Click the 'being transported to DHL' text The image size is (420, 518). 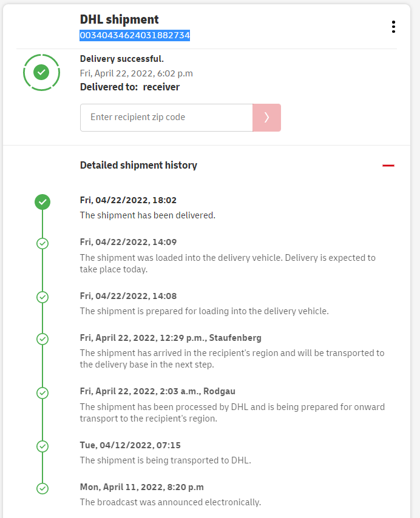(165, 460)
